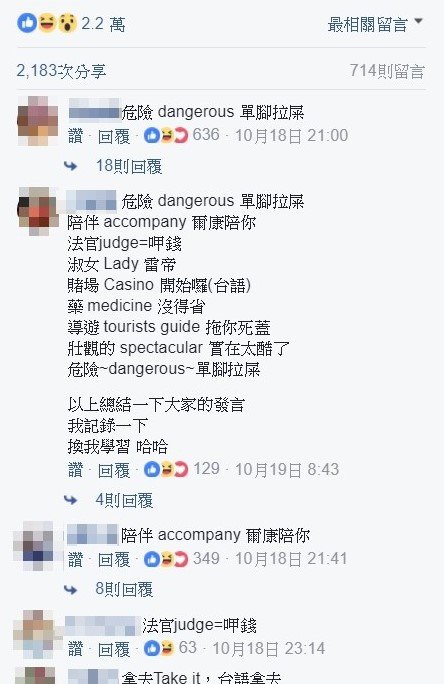Image resolution: width=444 pixels, height=684 pixels.
Task: Reply to the long summary comment via 回覆
Action: click(114, 470)
